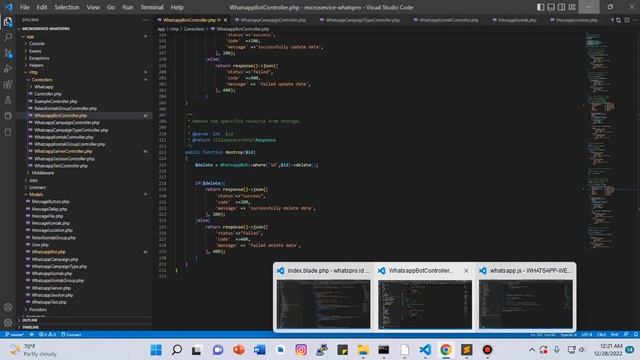Open the View menu
Viewport: 640px width, 360px height.
(93, 7)
